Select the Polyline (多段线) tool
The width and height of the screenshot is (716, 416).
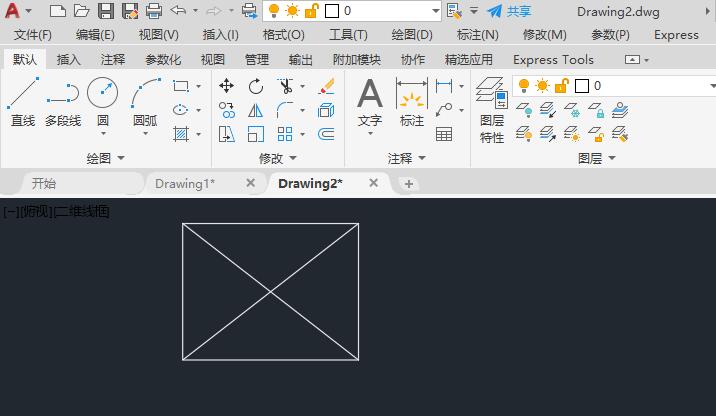(x=63, y=101)
